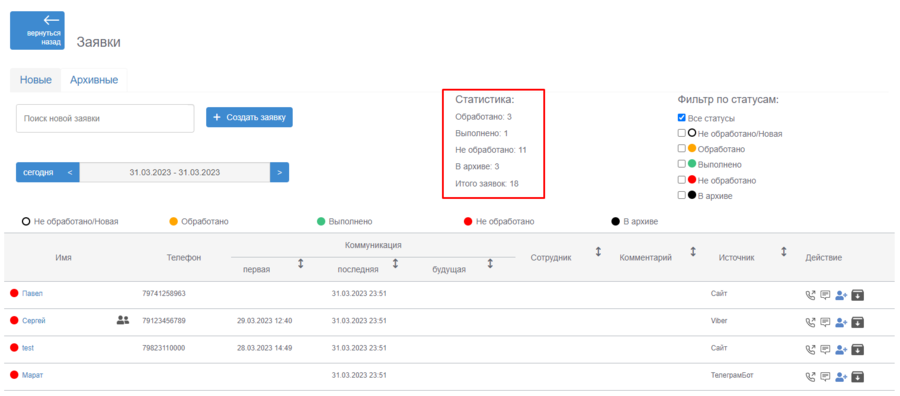Open the comment icon in Сергей's row

point(825,323)
